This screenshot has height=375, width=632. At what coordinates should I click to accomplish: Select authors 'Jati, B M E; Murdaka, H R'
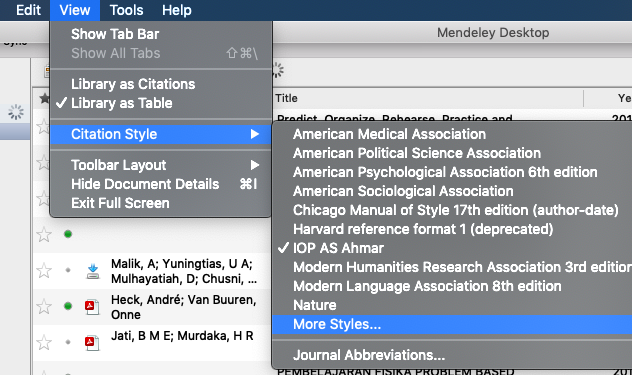pos(182,335)
